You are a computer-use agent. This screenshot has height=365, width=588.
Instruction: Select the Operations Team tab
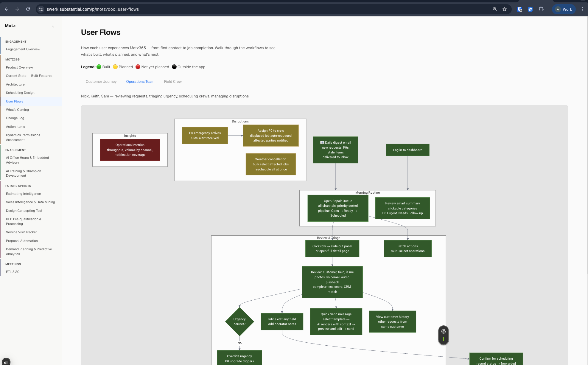[140, 82]
